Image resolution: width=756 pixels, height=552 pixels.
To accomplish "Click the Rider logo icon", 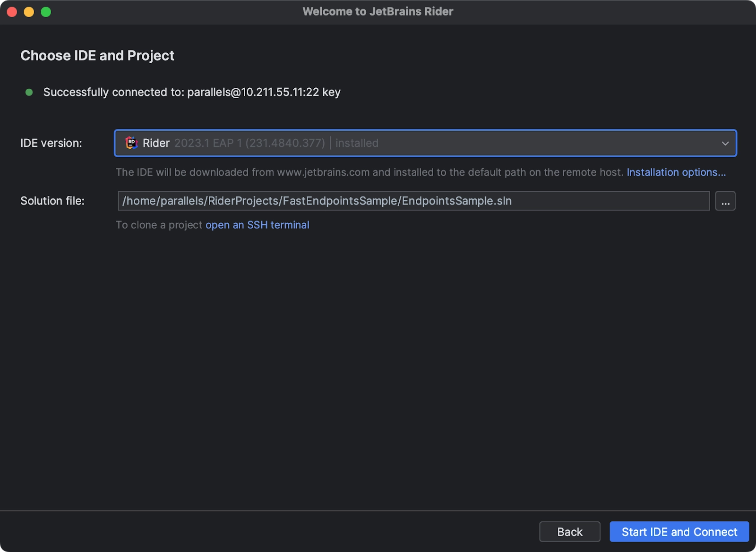I will click(x=131, y=143).
